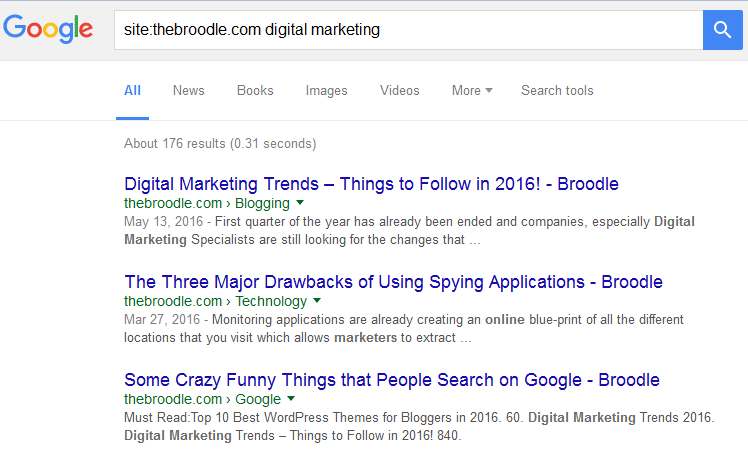The width and height of the screenshot is (748, 455).
Task: Open the More search categories menu
Action: coord(472,90)
